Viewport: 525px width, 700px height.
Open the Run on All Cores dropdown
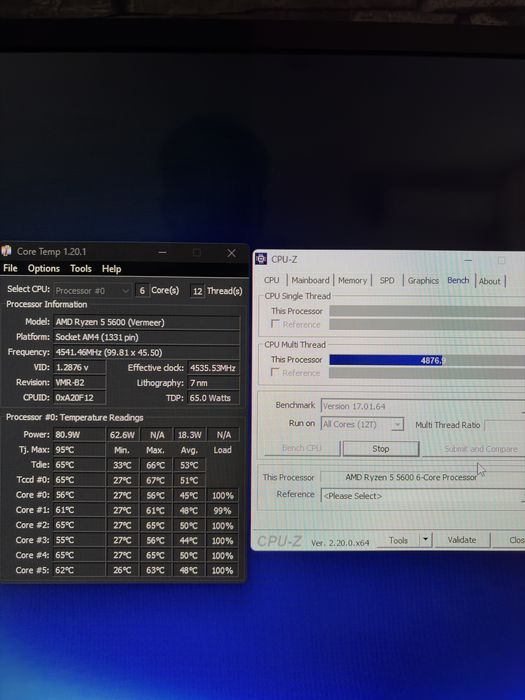click(x=362, y=424)
